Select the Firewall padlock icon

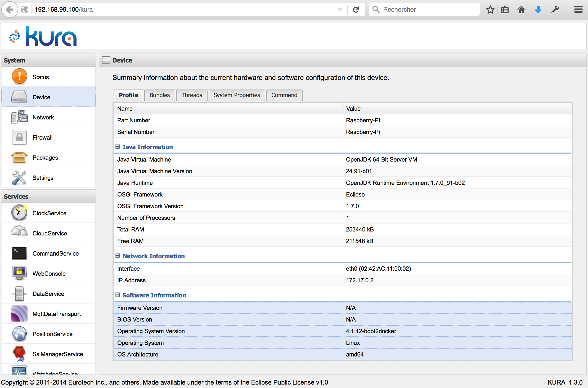coord(19,137)
